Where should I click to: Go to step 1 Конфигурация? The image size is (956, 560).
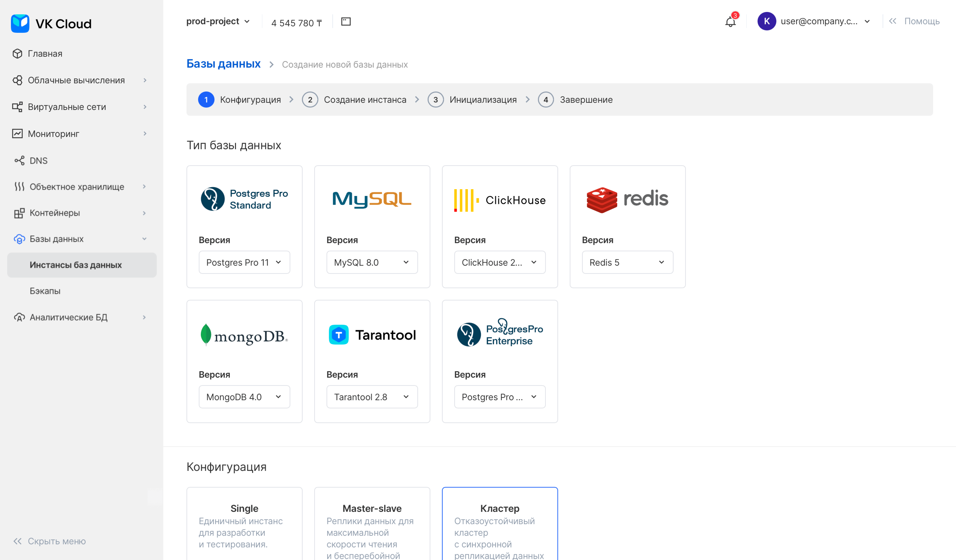[x=239, y=100]
